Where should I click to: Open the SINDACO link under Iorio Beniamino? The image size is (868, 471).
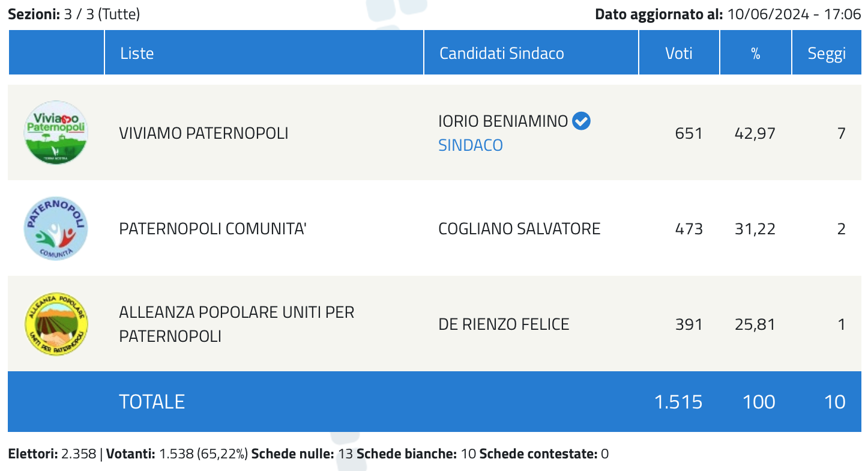coord(471,145)
